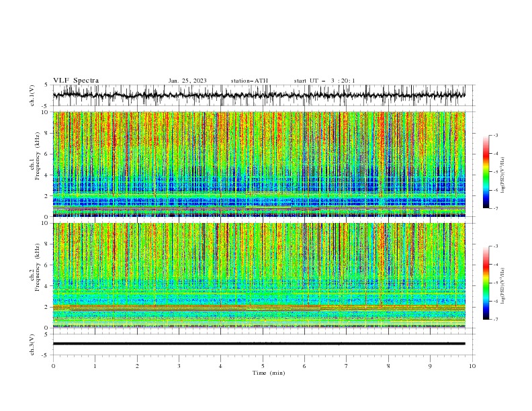This screenshot has width=532, height=411.
Task: Click the time tick labeled 0
Action: [53, 366]
